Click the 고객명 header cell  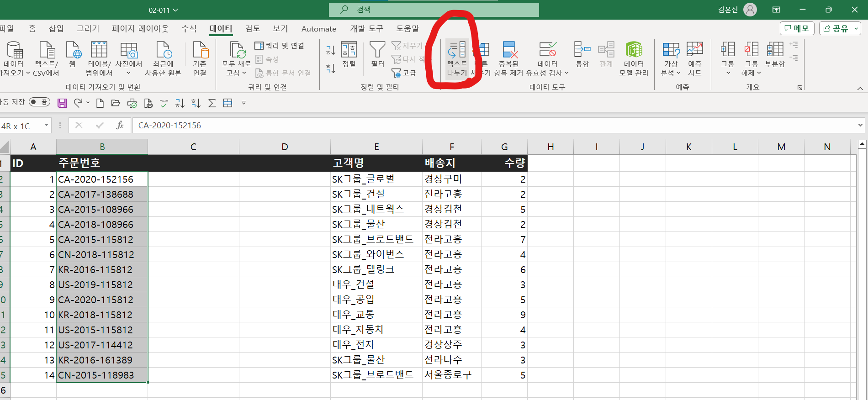[x=376, y=163]
